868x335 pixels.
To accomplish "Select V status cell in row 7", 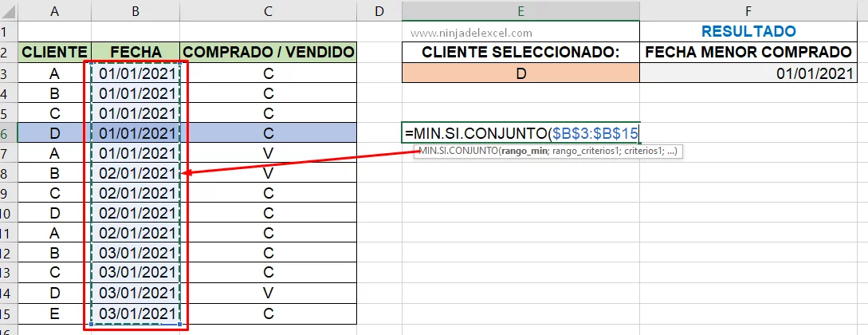I will point(269,153).
